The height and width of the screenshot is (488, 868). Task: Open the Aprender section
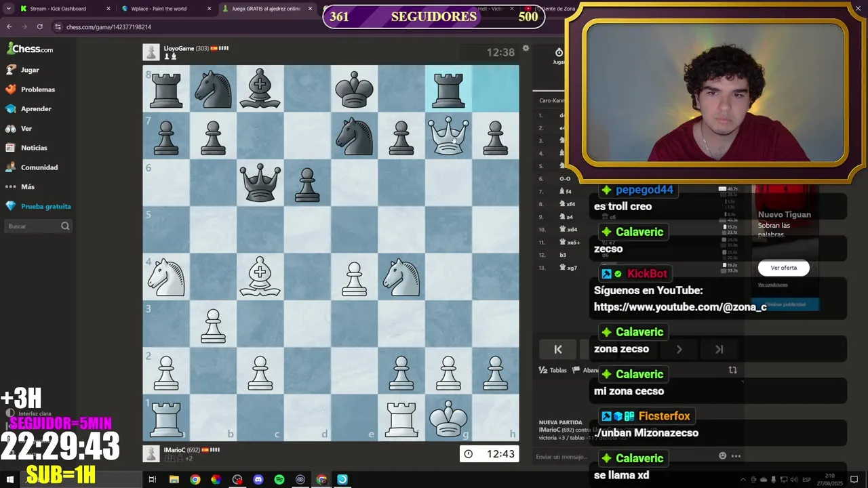click(28, 108)
